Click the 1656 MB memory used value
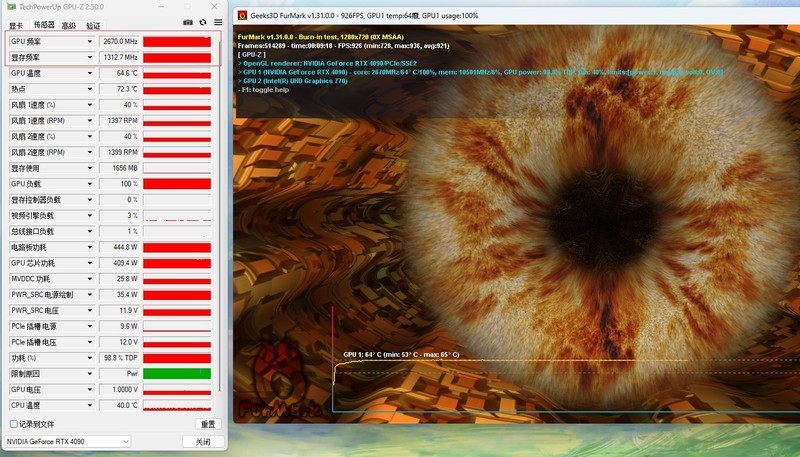The width and height of the screenshot is (800, 457). 119,168
